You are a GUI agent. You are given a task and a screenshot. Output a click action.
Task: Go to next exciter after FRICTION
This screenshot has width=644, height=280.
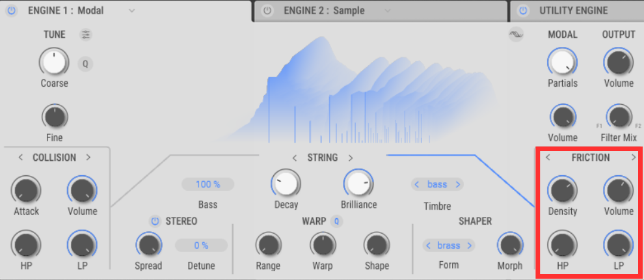[634, 158]
